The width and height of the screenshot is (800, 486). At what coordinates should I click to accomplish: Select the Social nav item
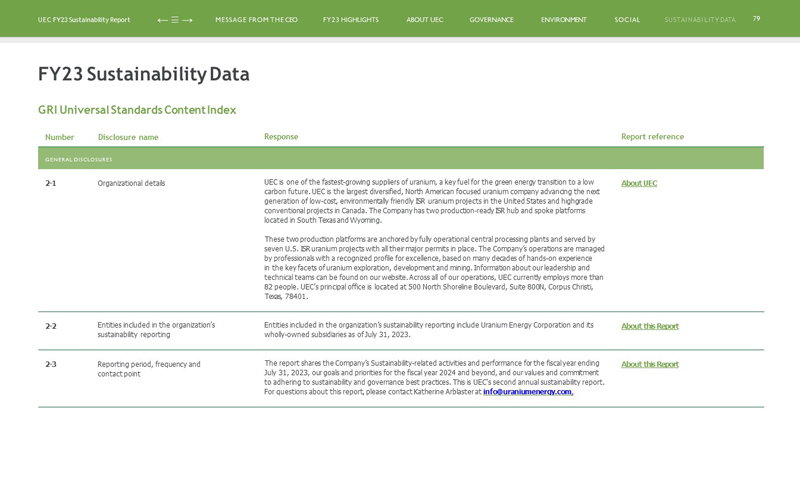pos(627,20)
